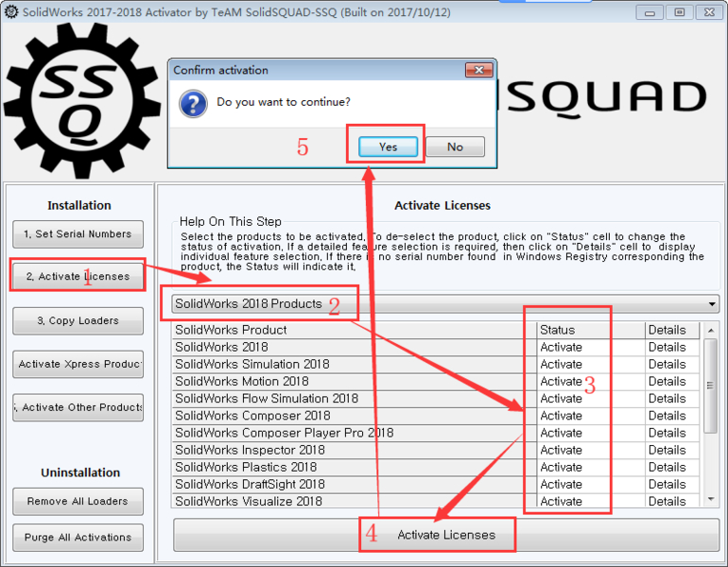Select SolidWorks Inspector 2018 row
The width and height of the screenshot is (728, 567).
(x=355, y=450)
